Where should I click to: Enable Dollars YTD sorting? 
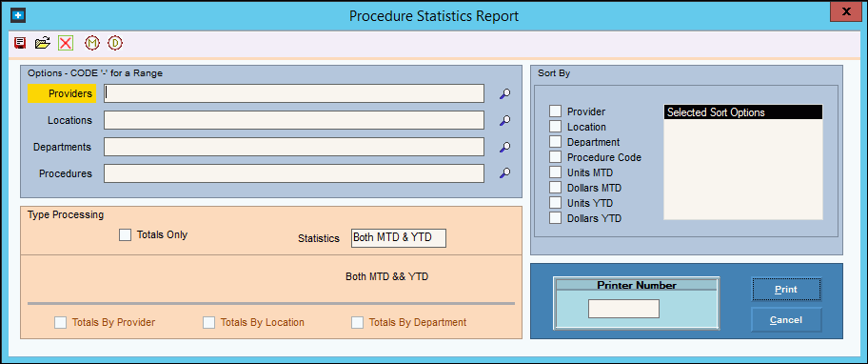[x=555, y=218]
